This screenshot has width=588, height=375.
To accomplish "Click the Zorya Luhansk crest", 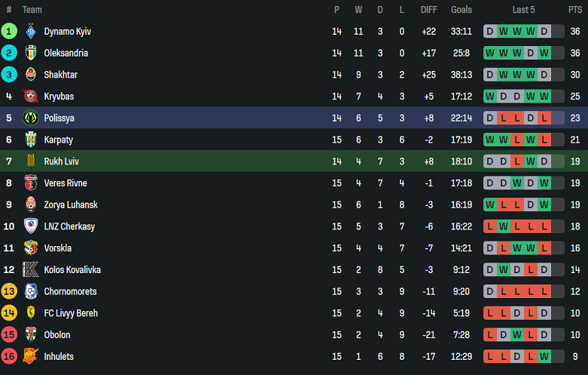I will 31,204.
